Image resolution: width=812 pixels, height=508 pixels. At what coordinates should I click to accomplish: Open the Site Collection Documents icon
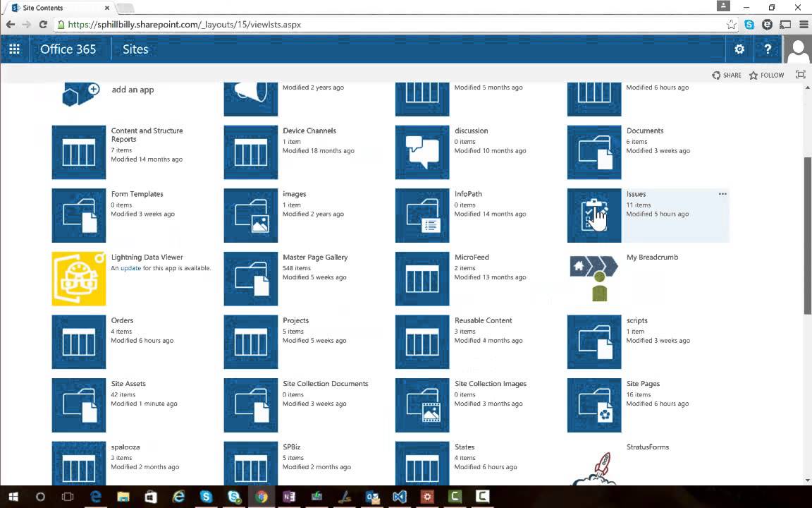tap(251, 406)
